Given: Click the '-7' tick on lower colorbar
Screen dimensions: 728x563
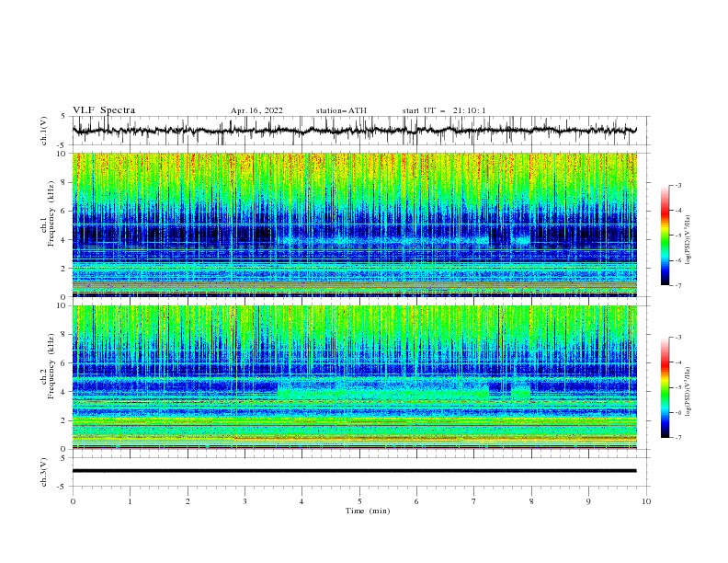Looking at the screenshot, I should tap(677, 437).
